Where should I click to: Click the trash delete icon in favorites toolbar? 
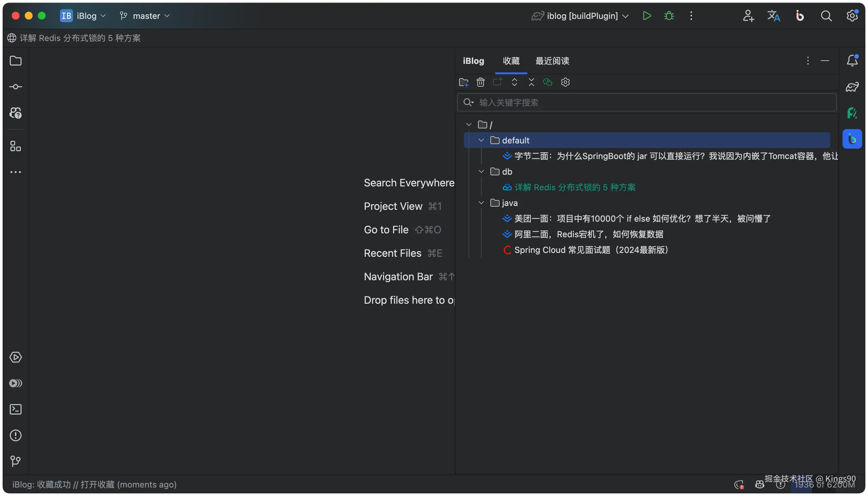481,82
